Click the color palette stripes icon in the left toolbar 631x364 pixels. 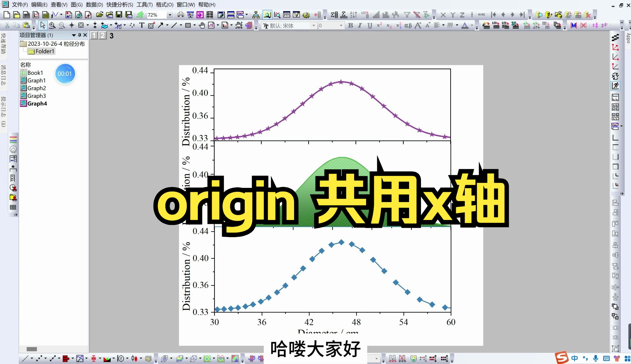13,140
